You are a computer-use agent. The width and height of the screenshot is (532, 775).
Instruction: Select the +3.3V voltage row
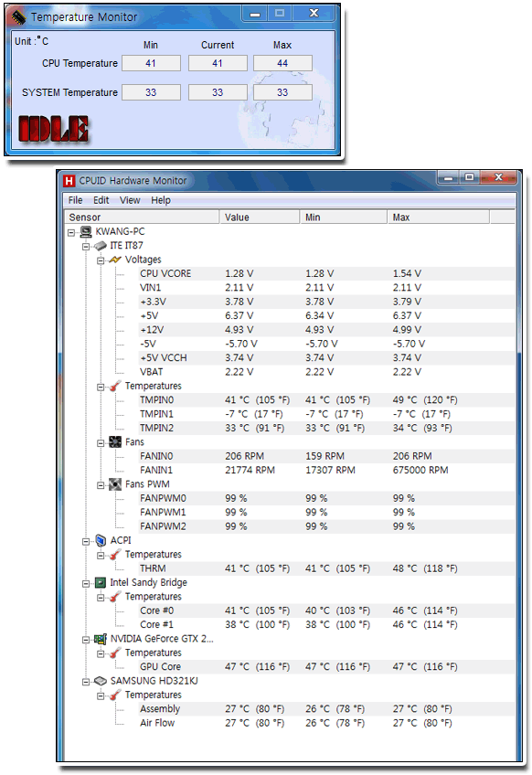tap(326, 302)
